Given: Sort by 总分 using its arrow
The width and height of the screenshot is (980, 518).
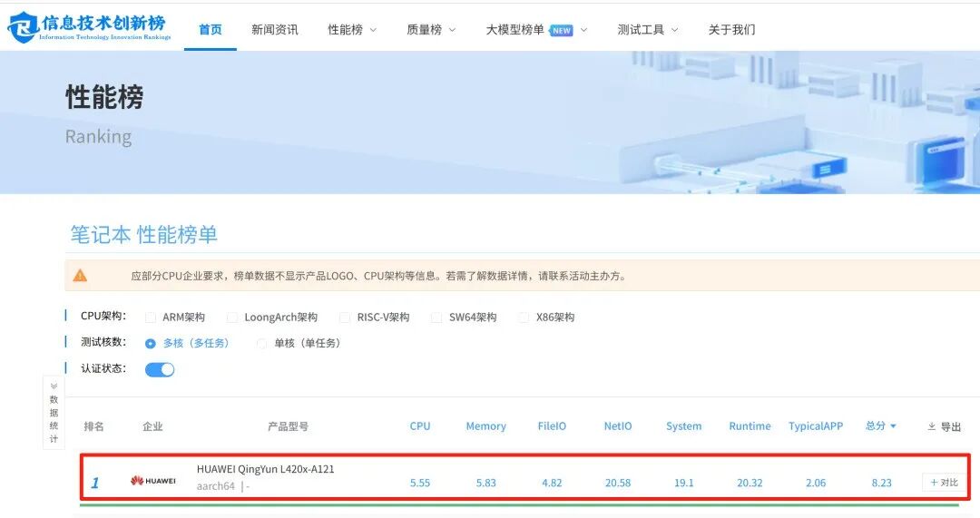Looking at the screenshot, I should tap(893, 426).
